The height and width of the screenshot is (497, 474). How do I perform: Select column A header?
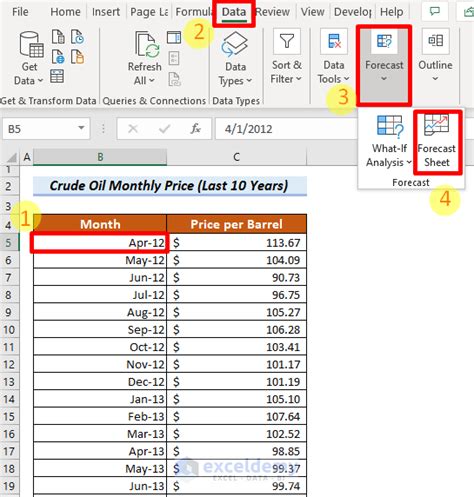pos(27,157)
